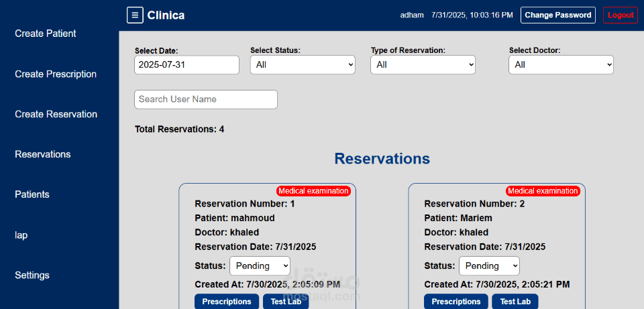Open Status dropdown for Mariem's reservation
Viewport: 644px width, 309px height.
point(489,265)
